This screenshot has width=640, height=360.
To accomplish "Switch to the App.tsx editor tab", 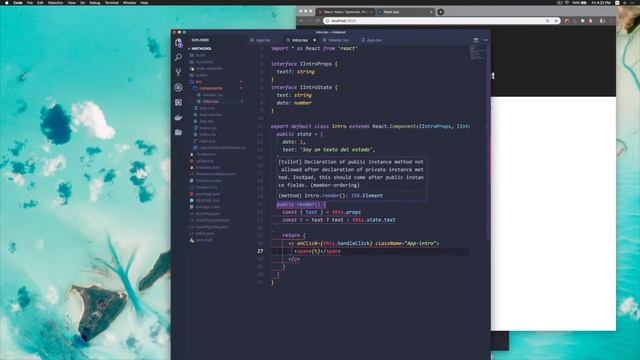I will 263,40.
